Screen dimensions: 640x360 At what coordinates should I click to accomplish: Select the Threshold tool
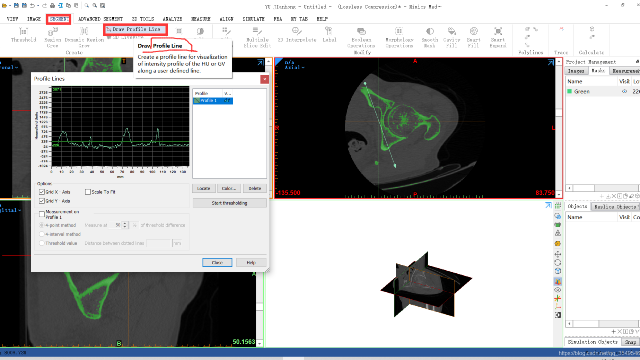click(23, 35)
